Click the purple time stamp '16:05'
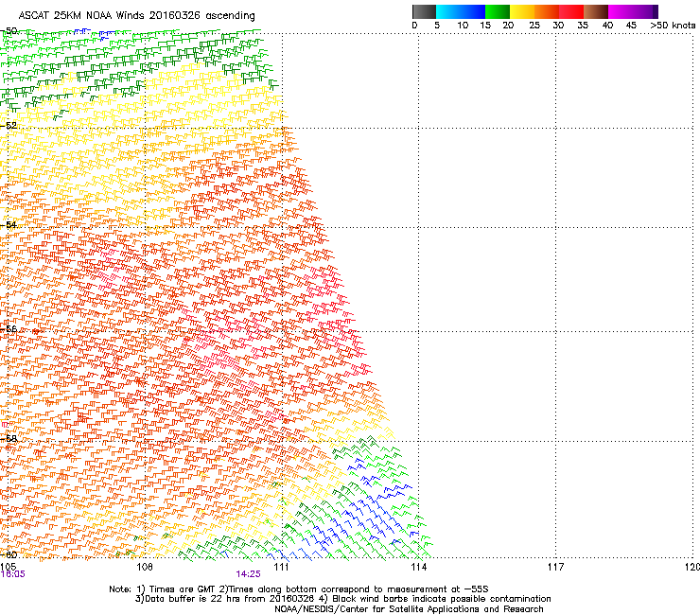700x615 pixels. pos(13,574)
